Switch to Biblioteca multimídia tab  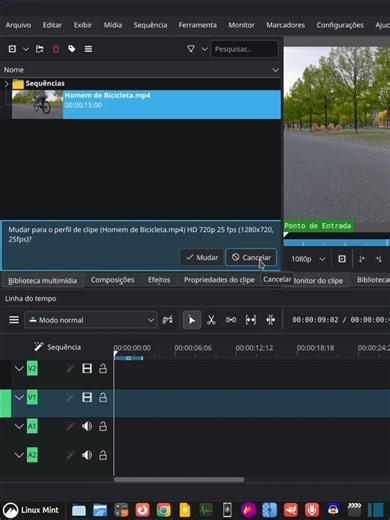click(x=42, y=280)
